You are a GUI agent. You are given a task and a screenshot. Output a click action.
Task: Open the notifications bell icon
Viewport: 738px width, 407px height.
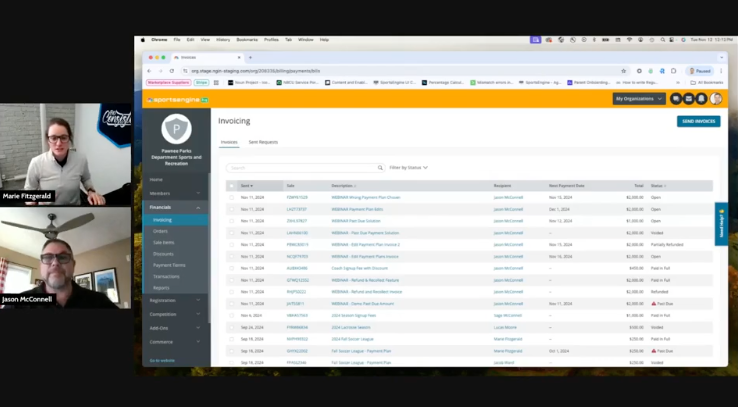(x=701, y=99)
